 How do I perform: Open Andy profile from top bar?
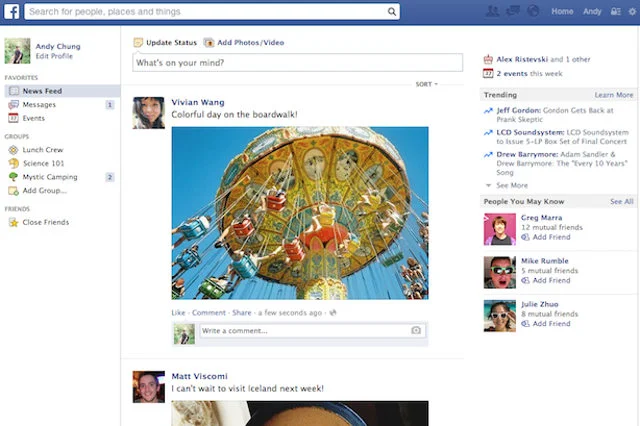tap(592, 11)
